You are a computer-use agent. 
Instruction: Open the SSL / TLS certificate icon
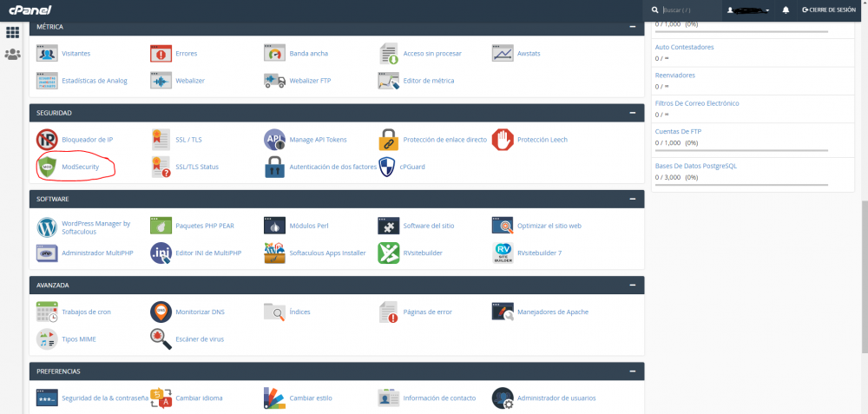pyautogui.click(x=161, y=140)
